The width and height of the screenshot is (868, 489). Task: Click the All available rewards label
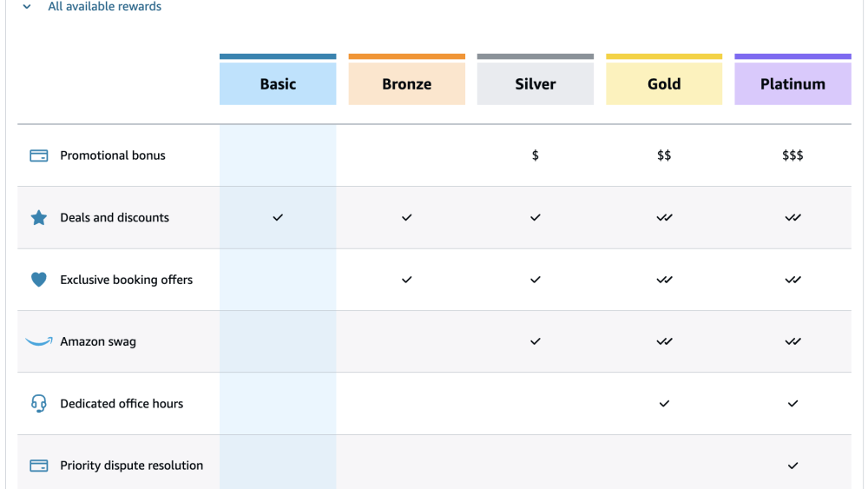104,7
